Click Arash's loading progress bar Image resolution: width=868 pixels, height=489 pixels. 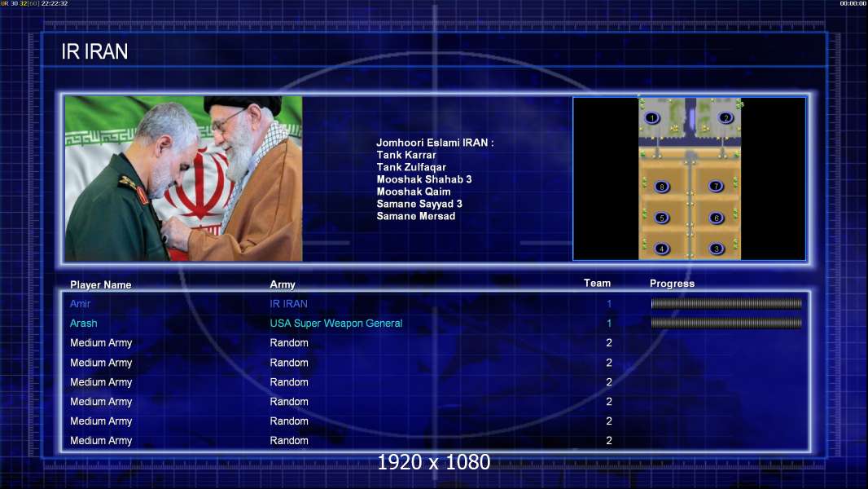tap(726, 323)
